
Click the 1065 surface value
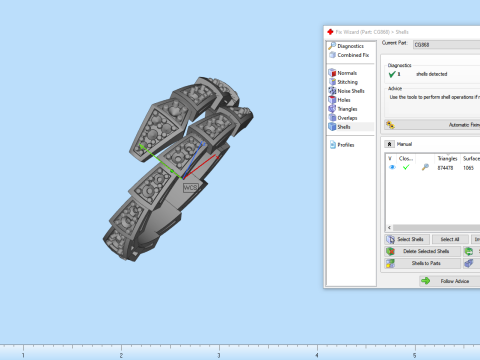[x=468, y=168]
